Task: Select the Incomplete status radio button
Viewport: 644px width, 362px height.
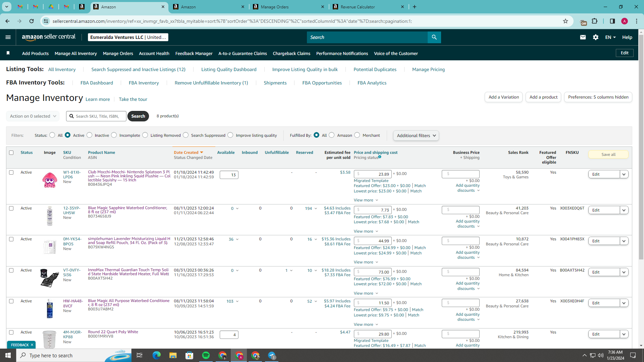Action: pos(114,135)
